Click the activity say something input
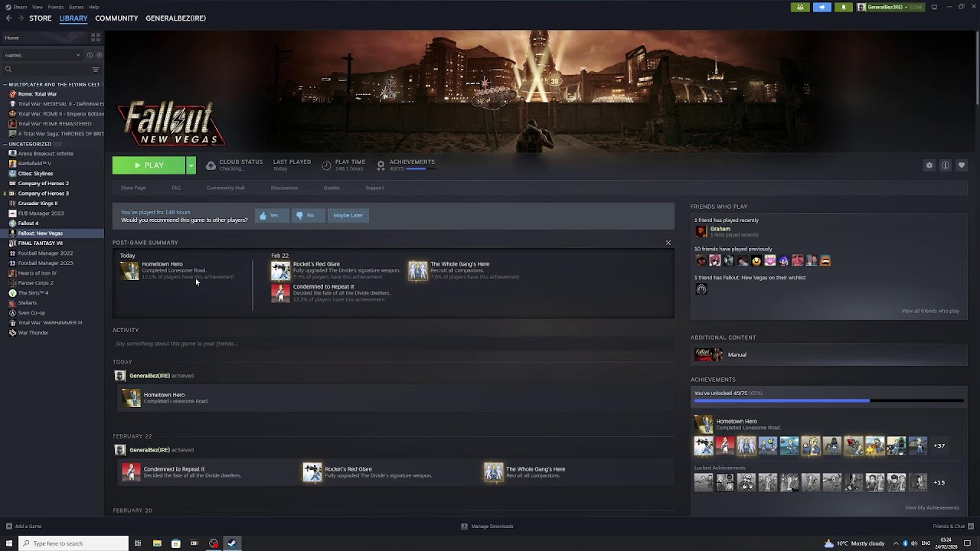The width and height of the screenshot is (980, 551). click(x=394, y=344)
